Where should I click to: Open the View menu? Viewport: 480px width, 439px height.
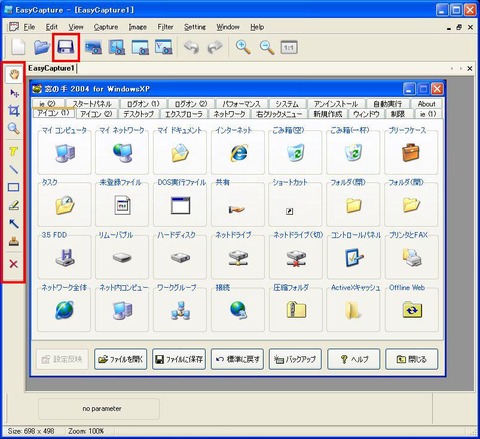76,27
